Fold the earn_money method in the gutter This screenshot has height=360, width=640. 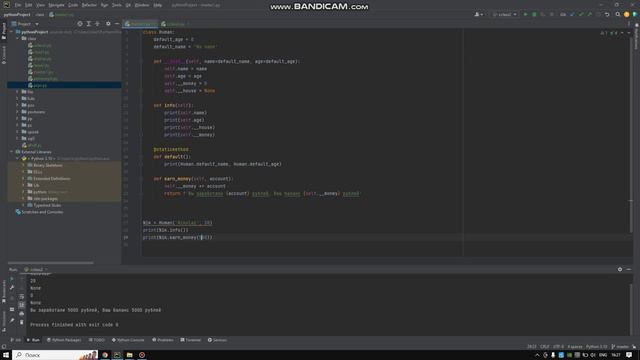click(140, 179)
